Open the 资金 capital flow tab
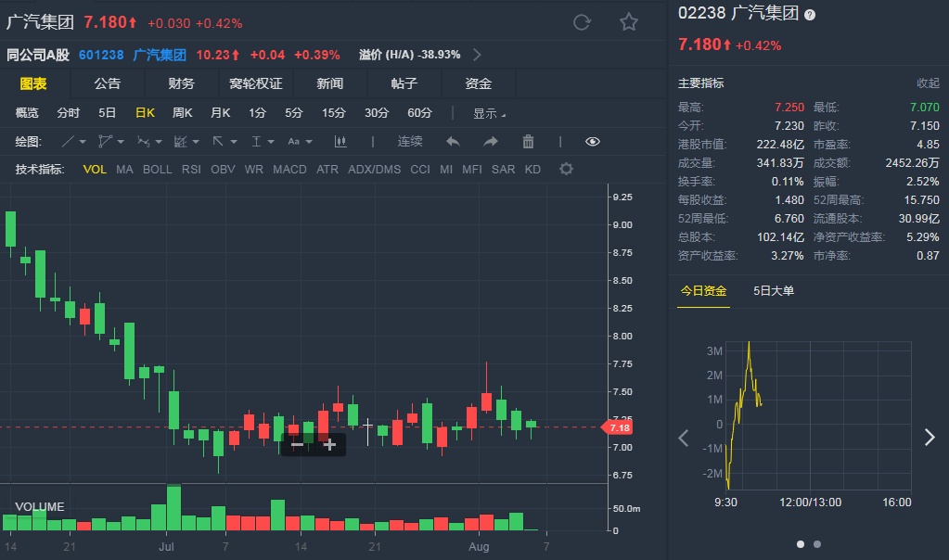This screenshot has width=949, height=560. [478, 83]
